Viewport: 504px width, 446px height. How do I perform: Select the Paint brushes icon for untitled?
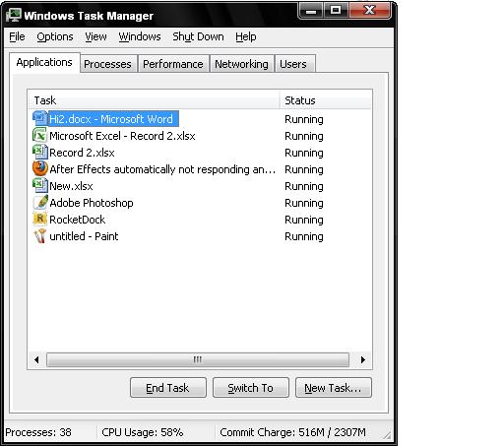[x=40, y=235]
